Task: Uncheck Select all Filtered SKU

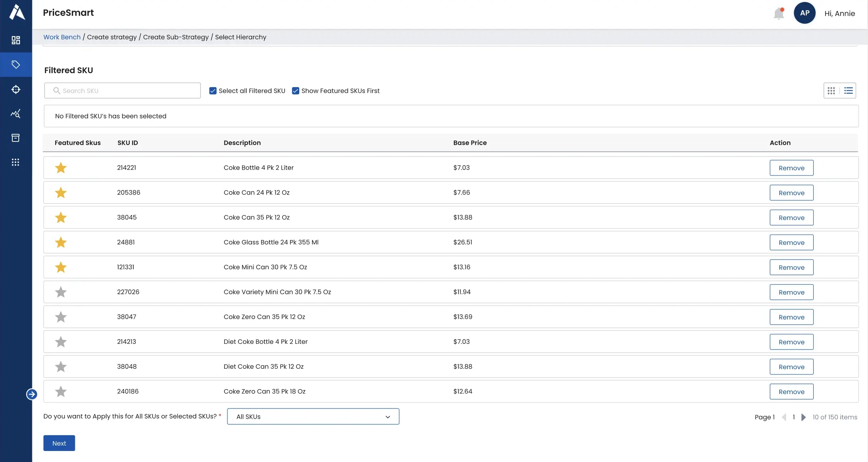Action: (213, 91)
